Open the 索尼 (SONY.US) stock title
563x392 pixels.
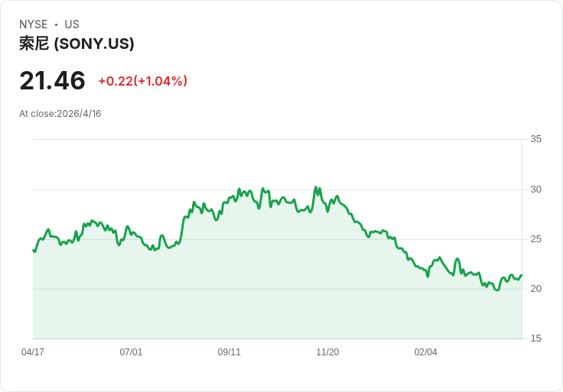point(76,44)
